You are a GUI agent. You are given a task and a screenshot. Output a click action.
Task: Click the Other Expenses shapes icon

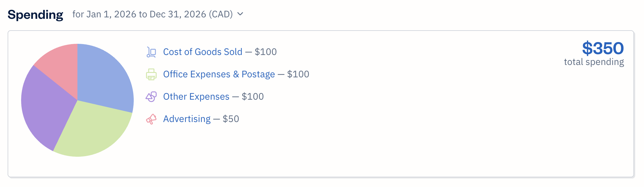[x=151, y=97]
